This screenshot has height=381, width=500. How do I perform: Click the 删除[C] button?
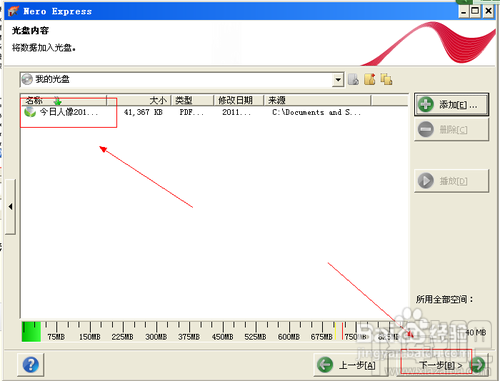click(x=451, y=129)
